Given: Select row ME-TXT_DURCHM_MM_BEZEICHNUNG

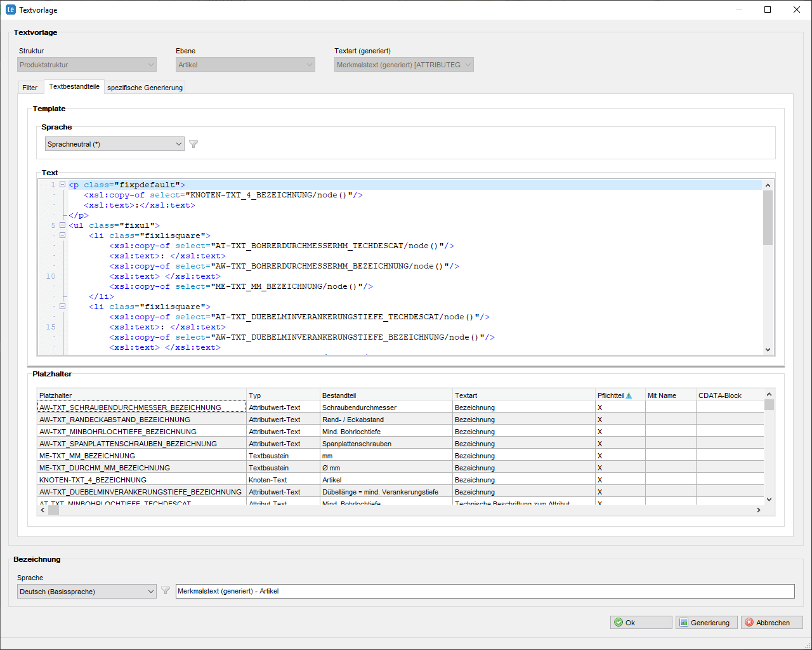Looking at the screenshot, I should [x=400, y=468].
